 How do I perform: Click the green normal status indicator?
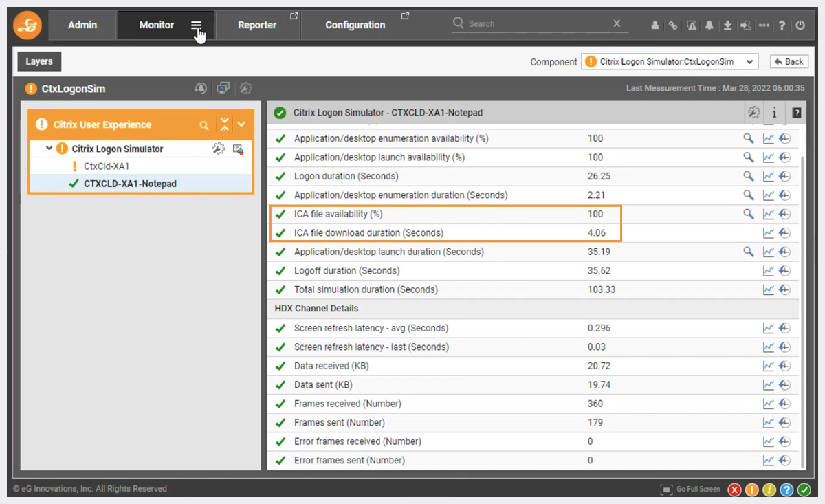tap(804, 490)
